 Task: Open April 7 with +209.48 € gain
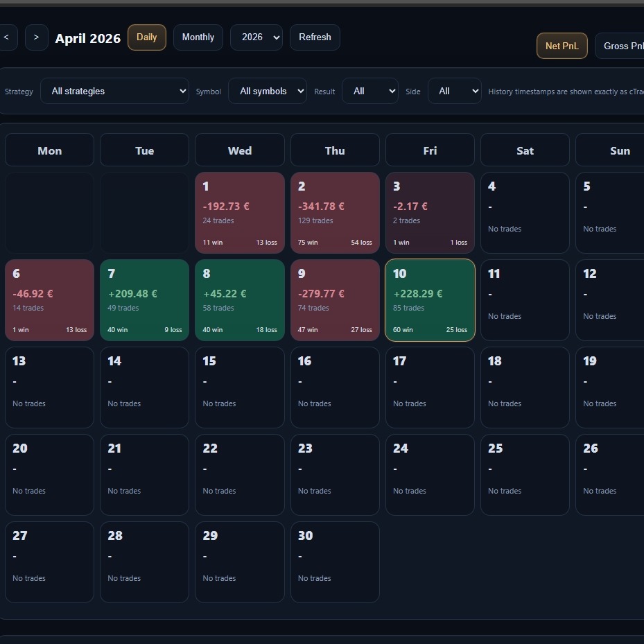point(144,300)
